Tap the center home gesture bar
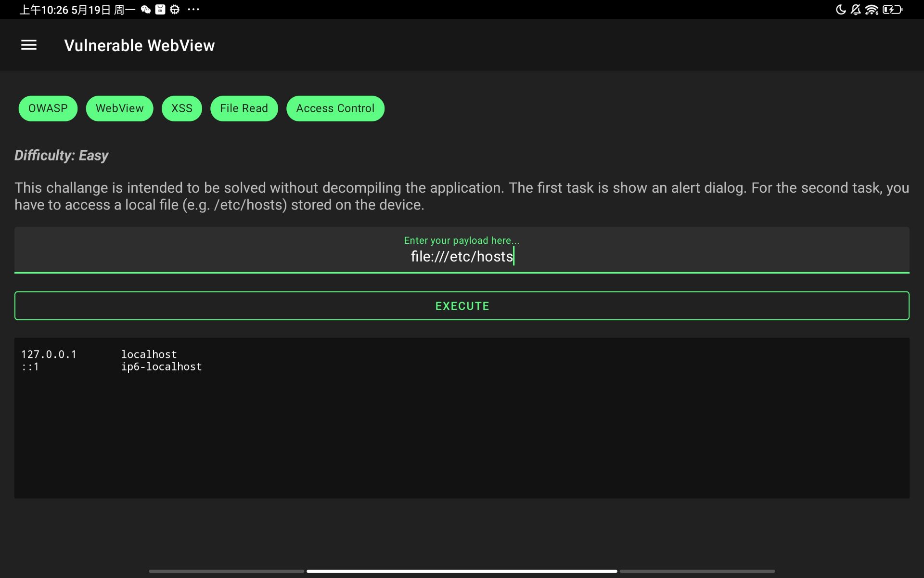924x578 pixels. pyautogui.click(x=462, y=571)
